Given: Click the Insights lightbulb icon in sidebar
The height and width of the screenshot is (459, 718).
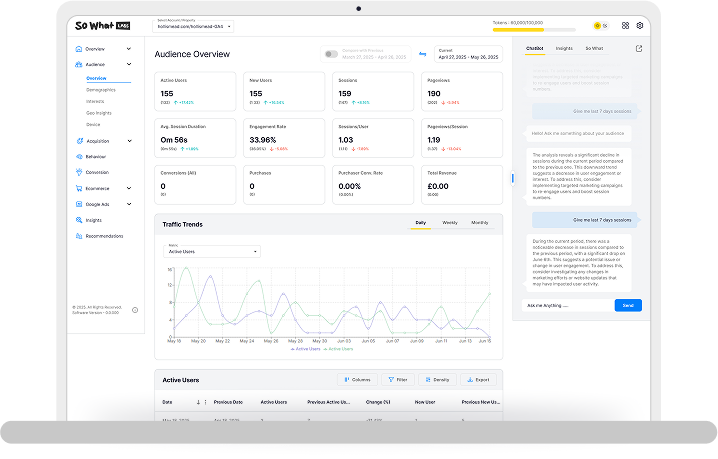Looking at the screenshot, I should (x=79, y=220).
